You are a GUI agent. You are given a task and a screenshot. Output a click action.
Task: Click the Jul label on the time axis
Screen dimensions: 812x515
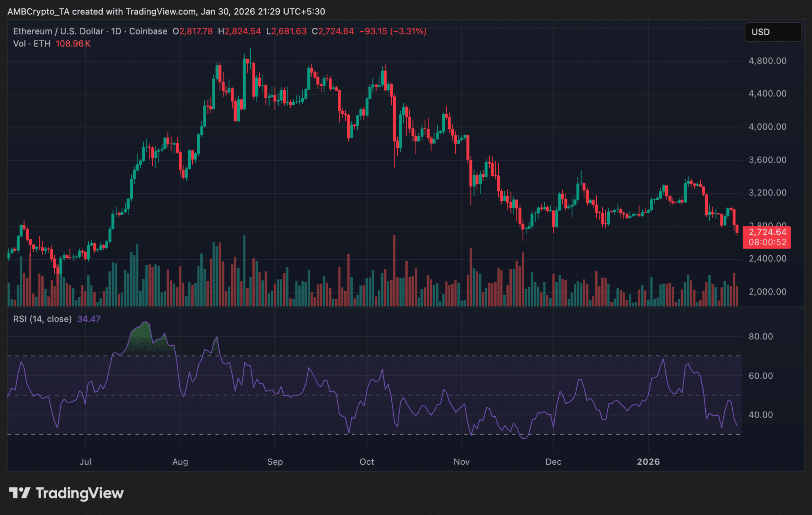pyautogui.click(x=86, y=461)
